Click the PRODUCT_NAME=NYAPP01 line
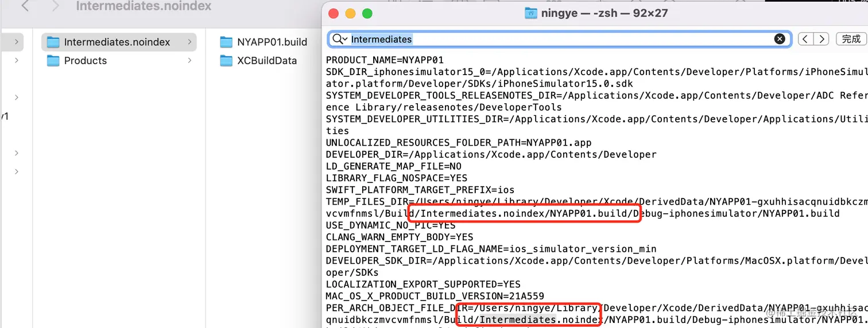The image size is (868, 328). 385,60
